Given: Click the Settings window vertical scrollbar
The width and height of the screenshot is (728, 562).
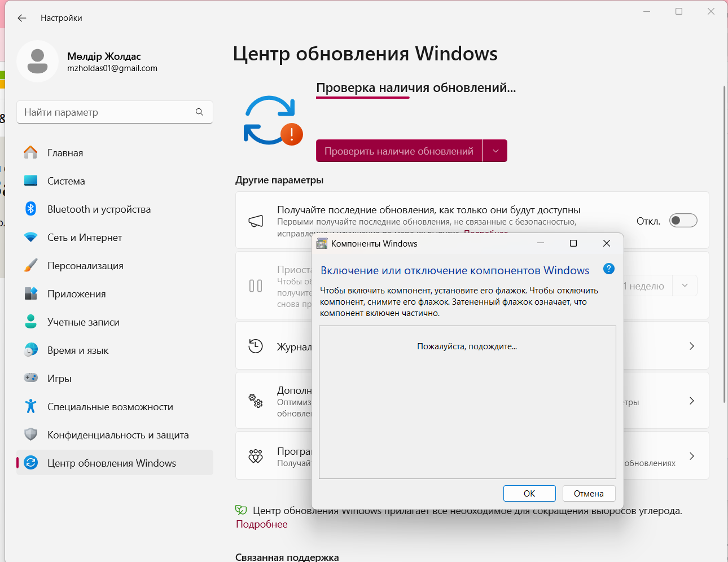Looking at the screenshot, I should [x=724, y=244].
